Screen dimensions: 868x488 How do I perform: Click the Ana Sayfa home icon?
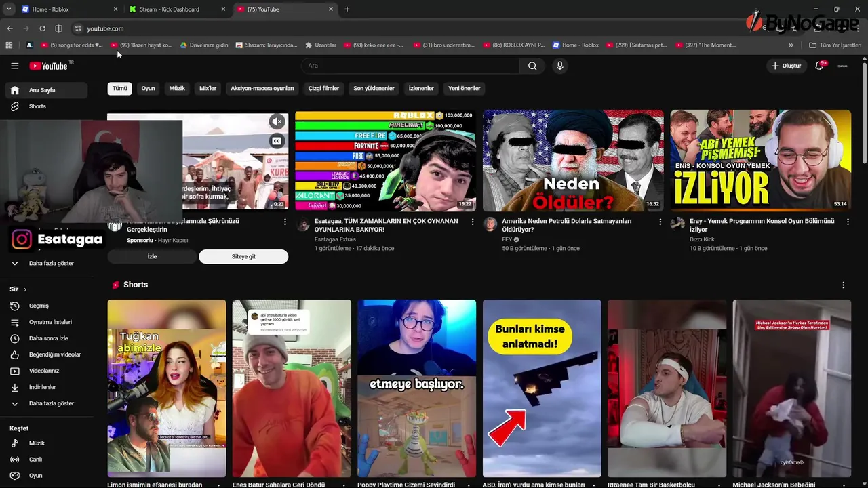pyautogui.click(x=15, y=90)
